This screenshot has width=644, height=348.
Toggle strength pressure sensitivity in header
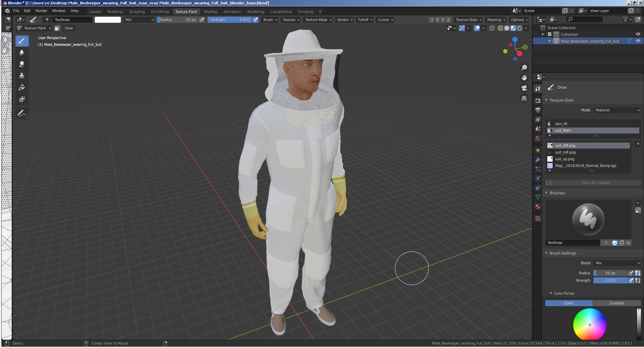[x=255, y=20]
